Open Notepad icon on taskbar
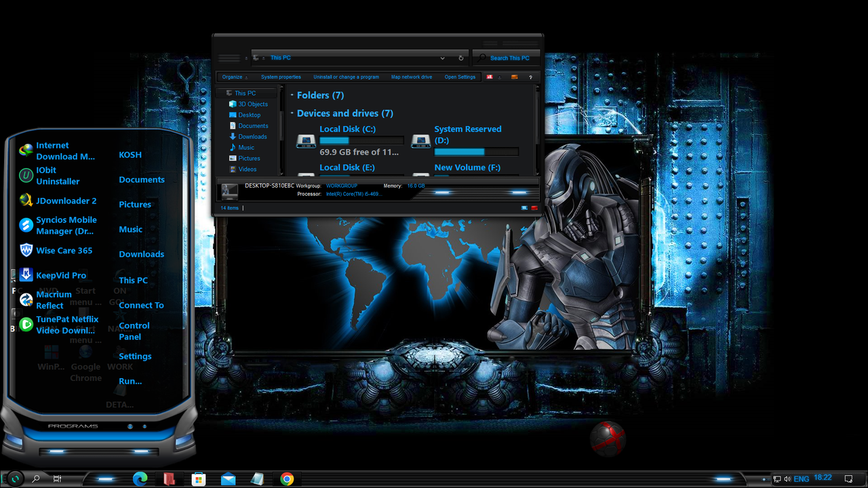 pyautogui.click(x=257, y=479)
